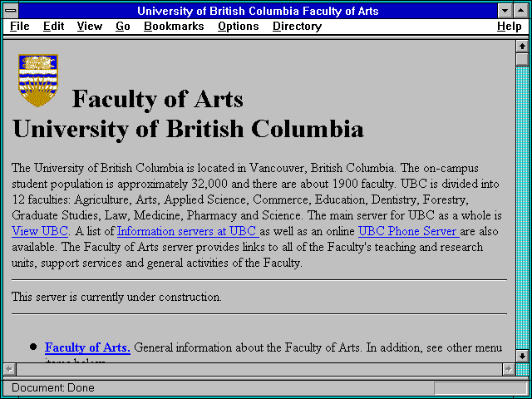This screenshot has height=399, width=532.
Task: Click the 'University of British Columbia' heading
Action: pyautogui.click(x=188, y=129)
